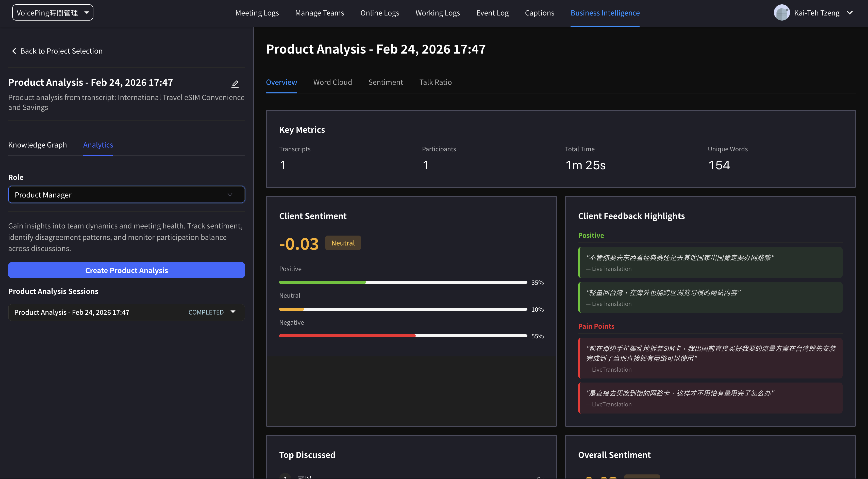868x479 pixels.
Task: Open the Captions menu item
Action: coord(539,13)
